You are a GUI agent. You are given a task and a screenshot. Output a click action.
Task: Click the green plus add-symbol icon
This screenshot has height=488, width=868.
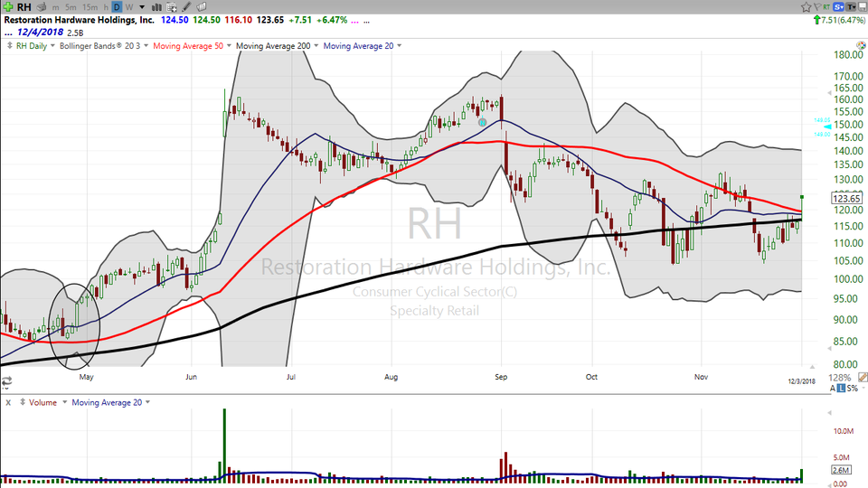point(8,7)
